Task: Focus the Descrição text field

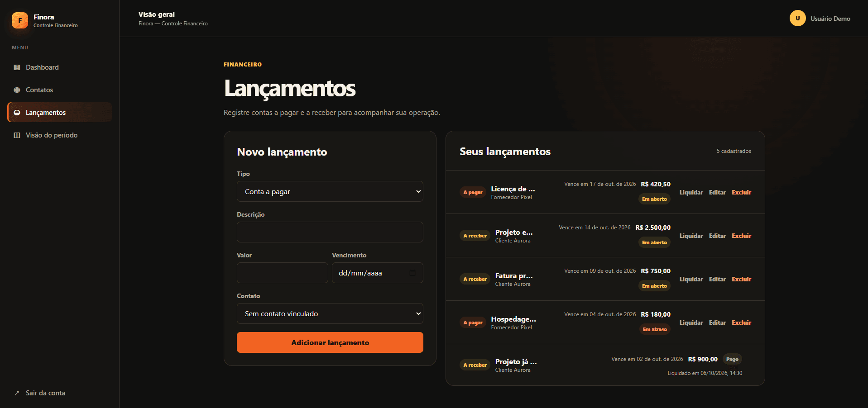Action: [330, 232]
